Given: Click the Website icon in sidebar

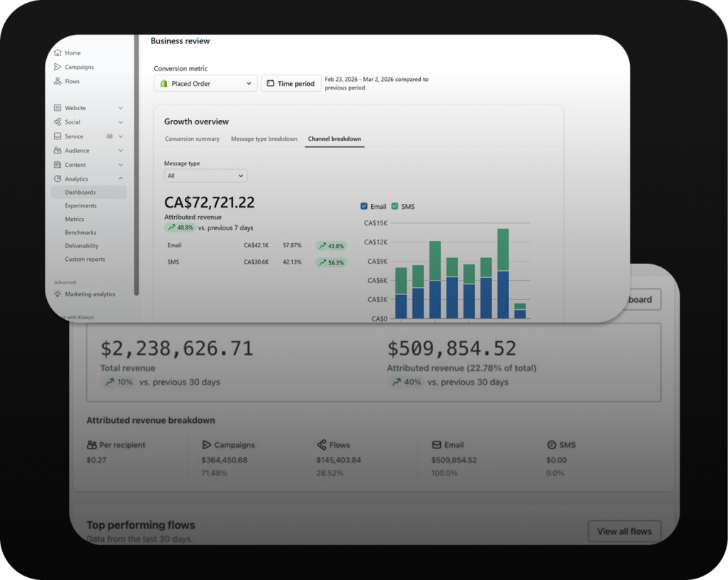Looking at the screenshot, I should 58,108.
